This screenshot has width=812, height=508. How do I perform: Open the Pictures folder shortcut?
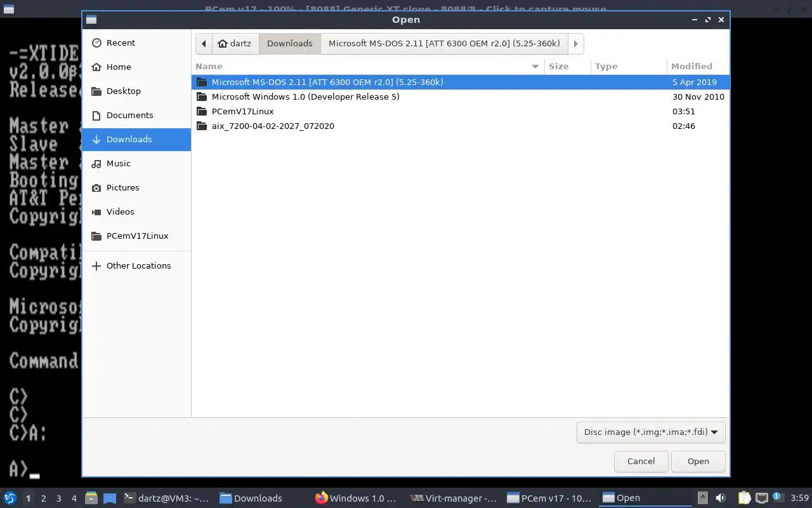coord(136,187)
